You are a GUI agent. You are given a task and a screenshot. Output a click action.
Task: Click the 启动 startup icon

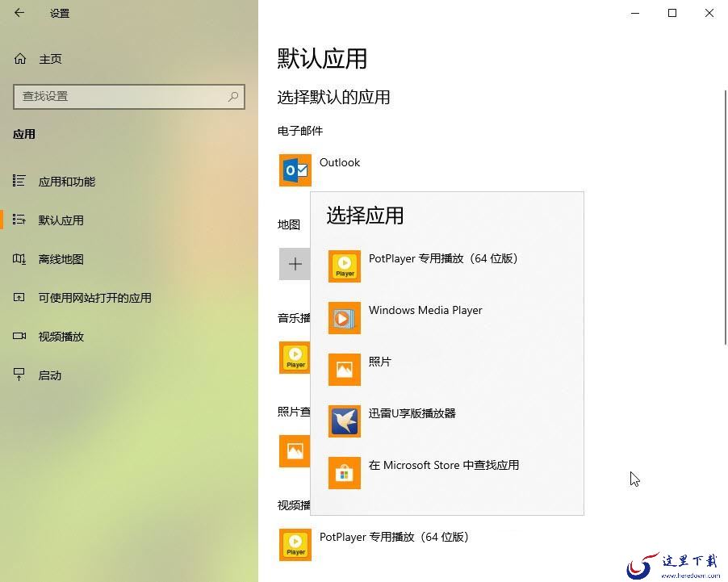click(x=19, y=375)
